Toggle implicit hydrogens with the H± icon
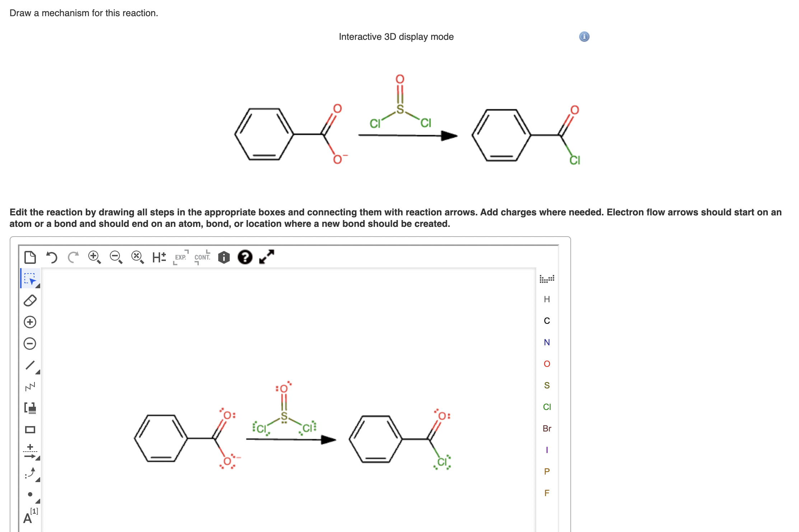799x532 pixels. coord(158,257)
